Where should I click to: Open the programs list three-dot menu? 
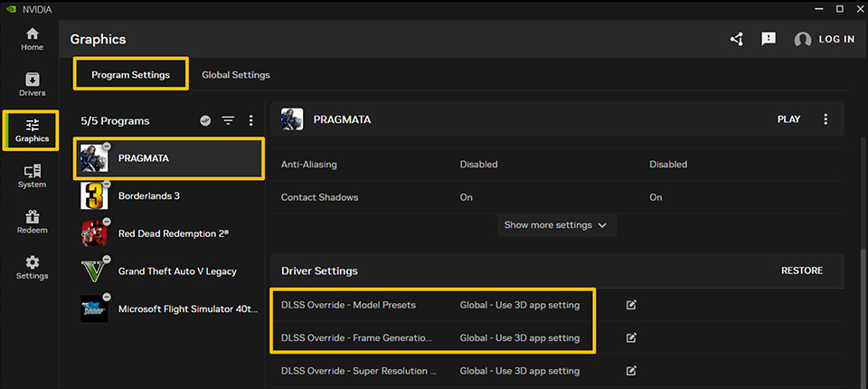pos(250,121)
